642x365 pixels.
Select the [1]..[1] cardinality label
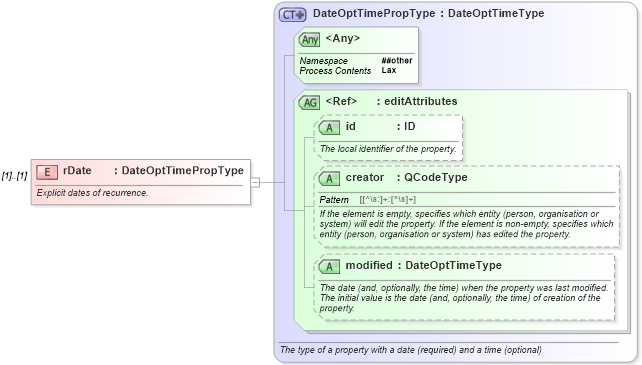tap(14, 176)
